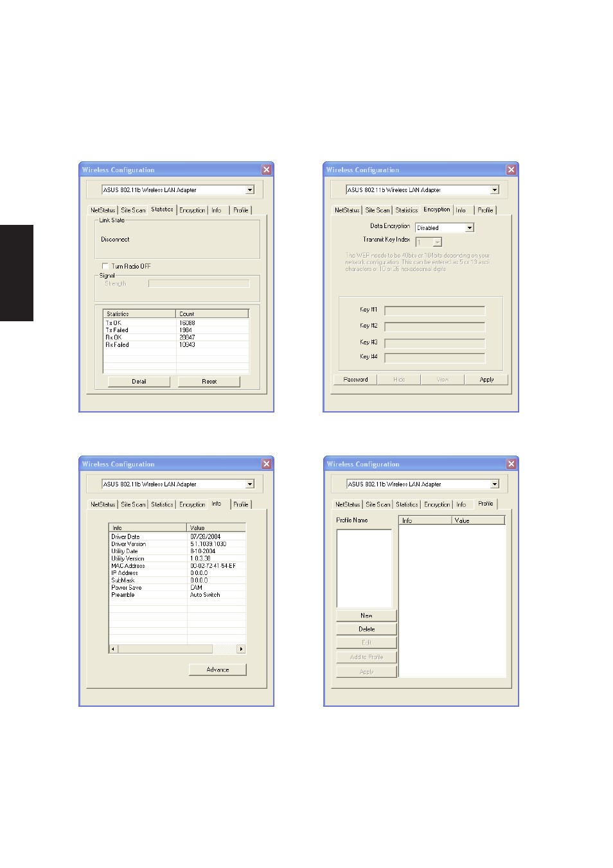Close the Wireless Configuration window showing Profile Name
Viewport: 613px width, 868px height.
(511, 464)
